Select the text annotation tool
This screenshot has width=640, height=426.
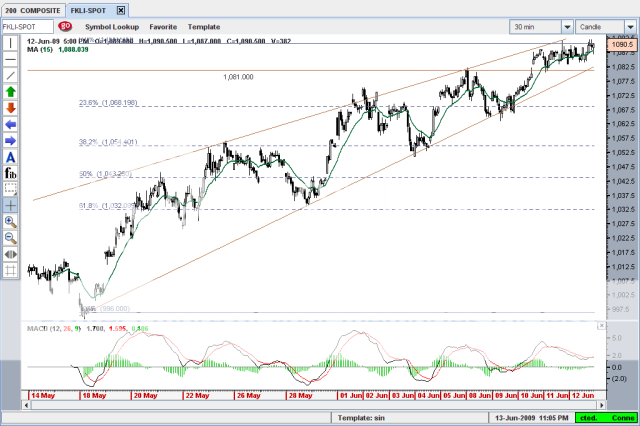coord(10,157)
